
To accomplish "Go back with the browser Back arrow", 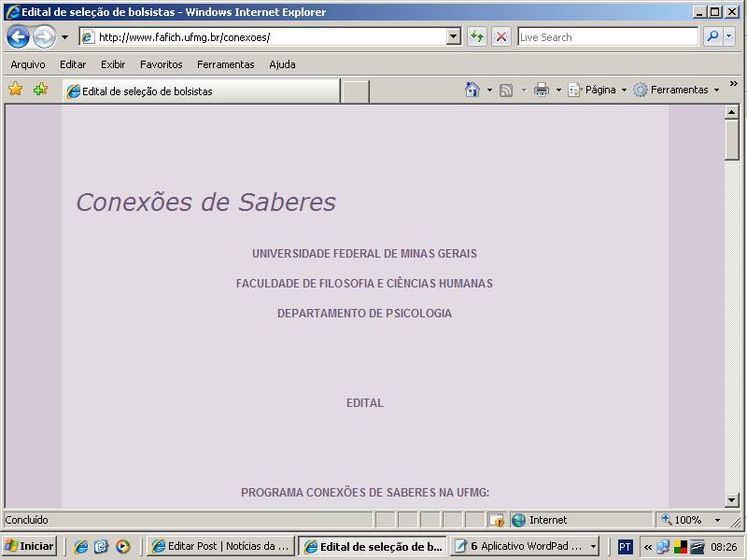I will coord(19,36).
